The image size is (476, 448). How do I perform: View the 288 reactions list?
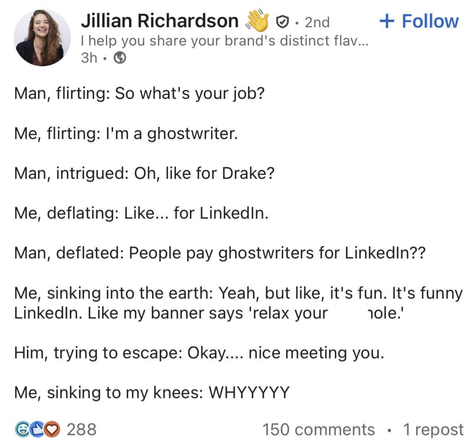pos(81,429)
